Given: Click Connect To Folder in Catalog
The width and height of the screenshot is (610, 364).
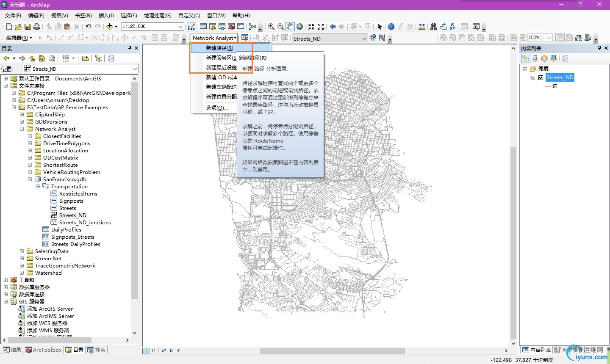Looking at the screenshot, I should 85,58.
